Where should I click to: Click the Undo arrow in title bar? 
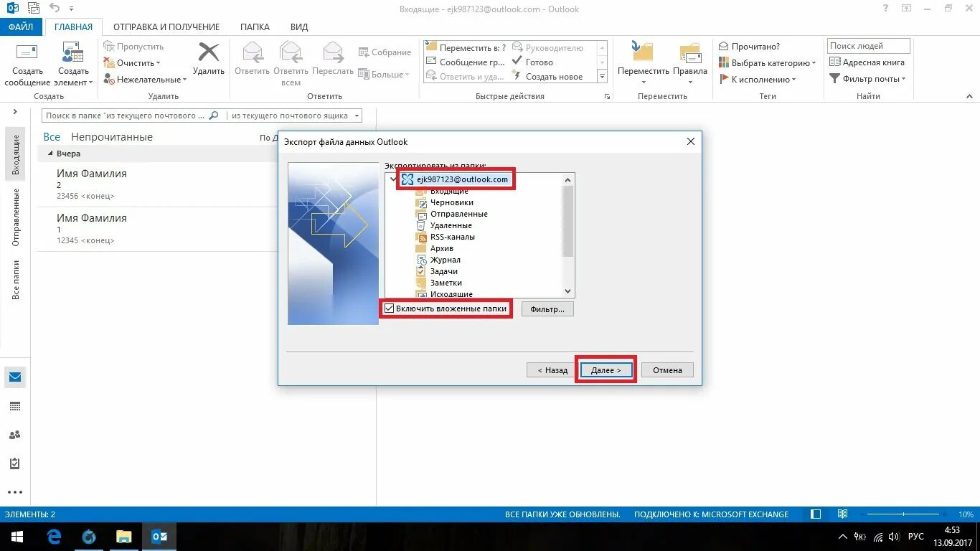[55, 9]
